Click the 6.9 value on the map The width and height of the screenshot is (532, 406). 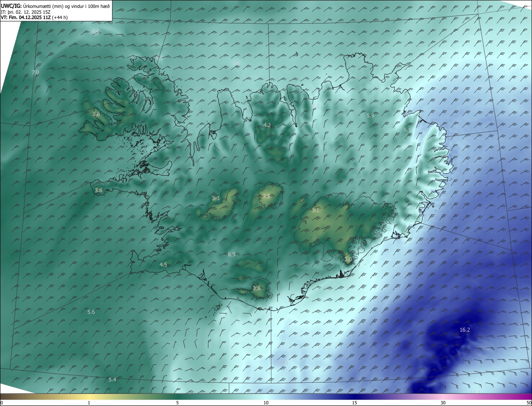[232, 254]
